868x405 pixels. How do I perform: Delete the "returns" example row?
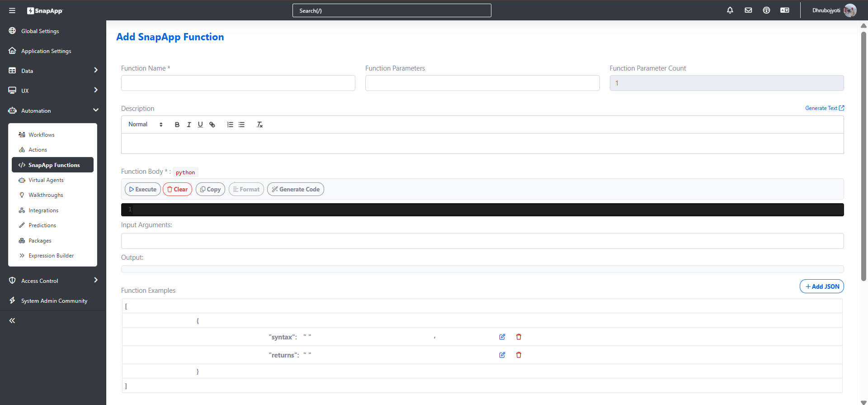519,355
